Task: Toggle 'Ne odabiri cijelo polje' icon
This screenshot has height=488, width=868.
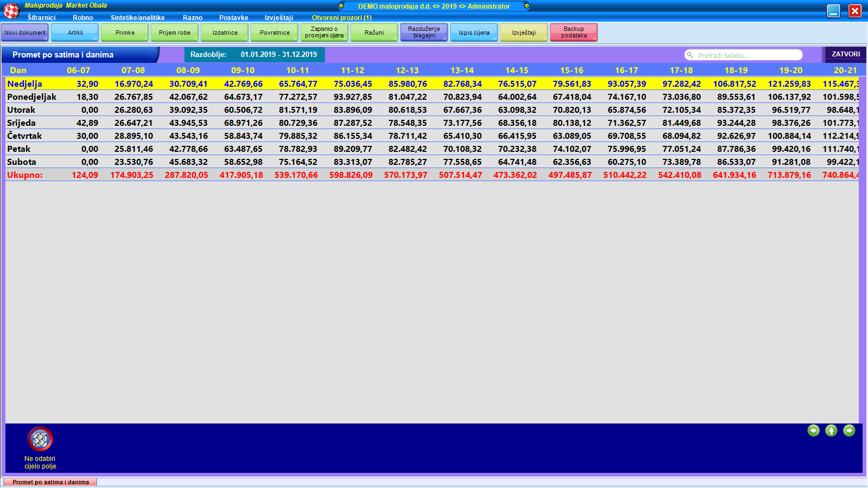Action: click(40, 439)
